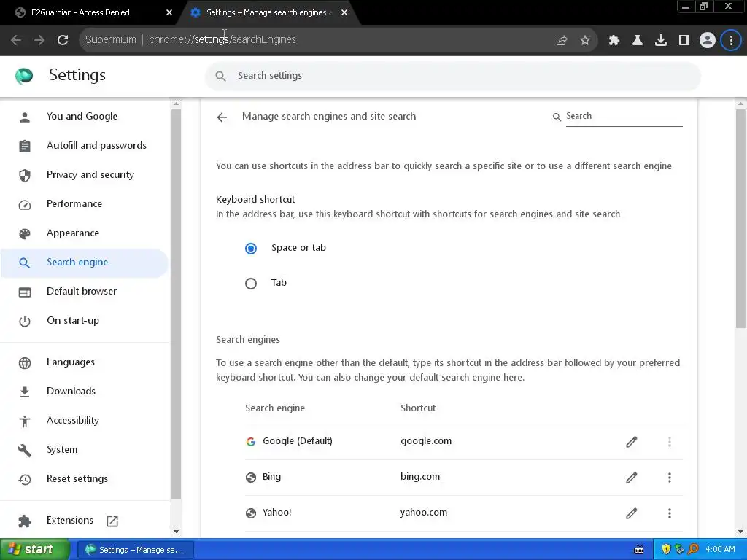
Task: Reload the settings page
Action: coord(63,40)
